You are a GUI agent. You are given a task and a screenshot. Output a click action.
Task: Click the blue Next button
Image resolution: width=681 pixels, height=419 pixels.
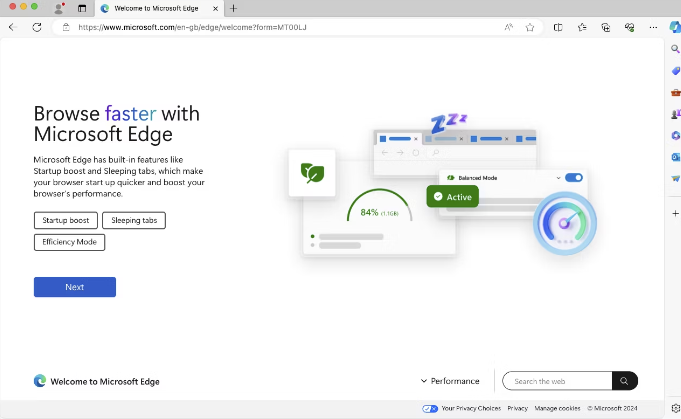[x=75, y=287]
